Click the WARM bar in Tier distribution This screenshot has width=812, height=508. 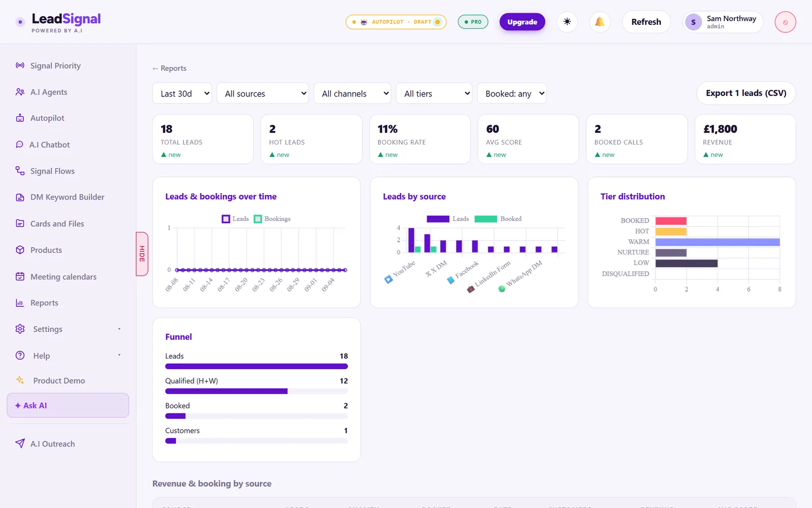pos(718,242)
